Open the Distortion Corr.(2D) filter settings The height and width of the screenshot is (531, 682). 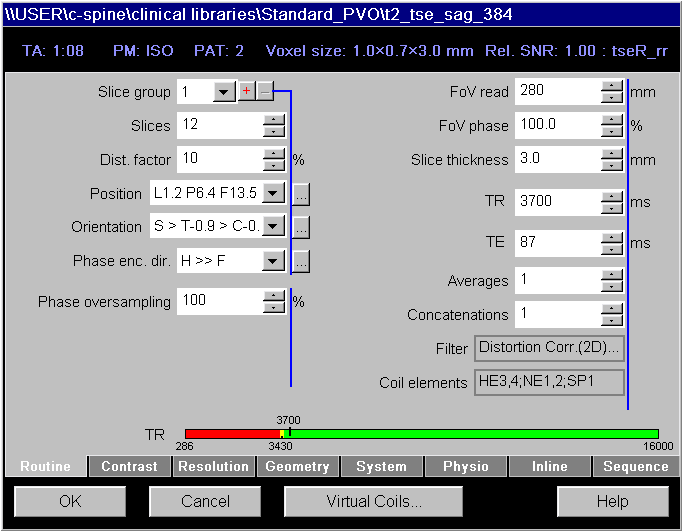[x=549, y=348]
